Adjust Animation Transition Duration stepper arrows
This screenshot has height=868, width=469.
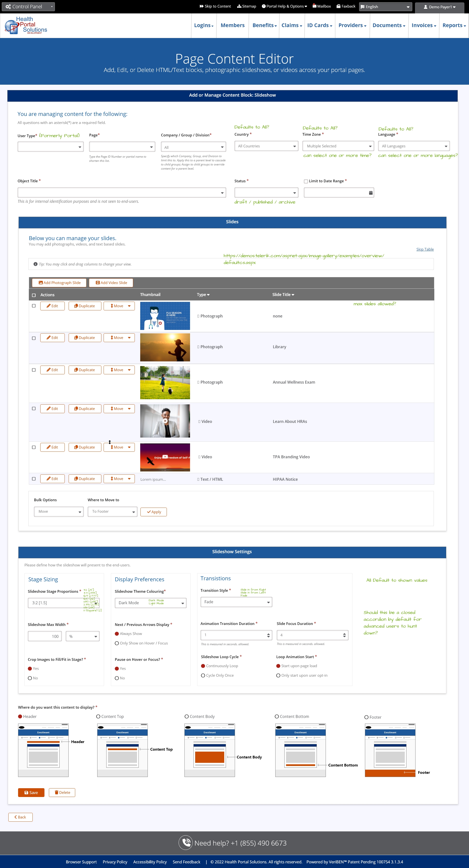pyautogui.click(x=268, y=635)
